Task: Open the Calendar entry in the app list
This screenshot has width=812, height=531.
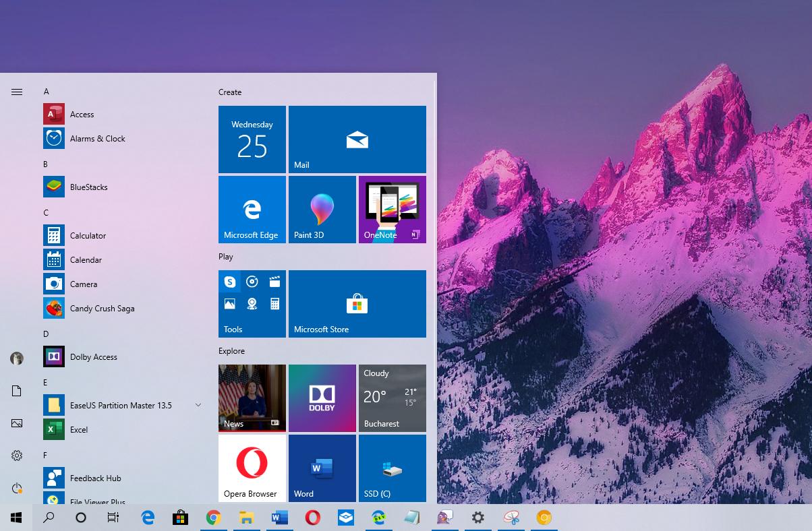Action: (x=121, y=260)
